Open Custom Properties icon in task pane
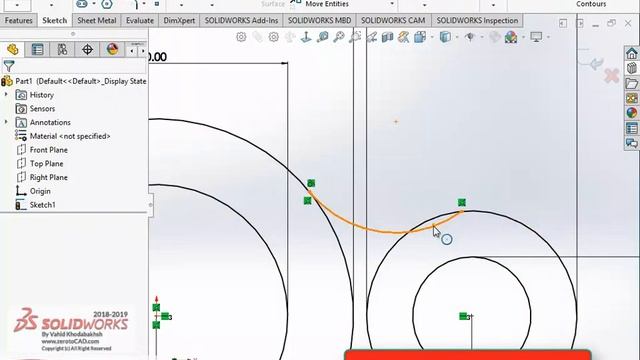The height and width of the screenshot is (360, 640). point(632,128)
